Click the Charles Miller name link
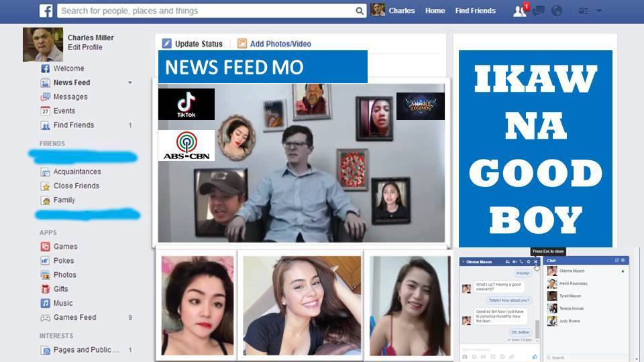Screen dimensions: 644x362 pos(91,38)
